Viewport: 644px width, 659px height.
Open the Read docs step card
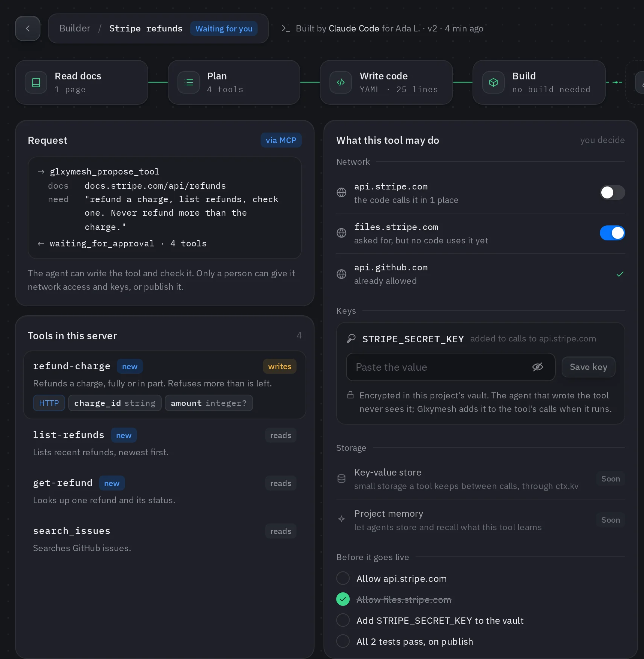(82, 82)
